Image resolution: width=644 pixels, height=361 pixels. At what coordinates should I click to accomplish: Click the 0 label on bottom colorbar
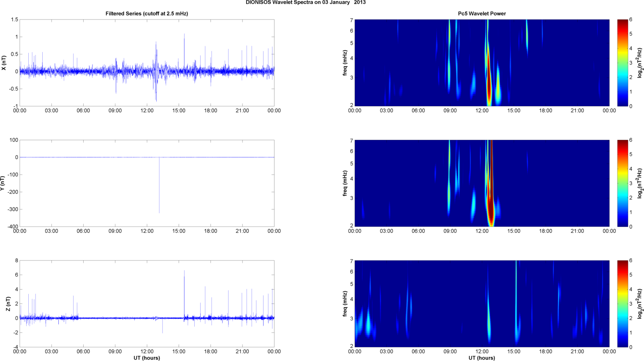point(631,347)
